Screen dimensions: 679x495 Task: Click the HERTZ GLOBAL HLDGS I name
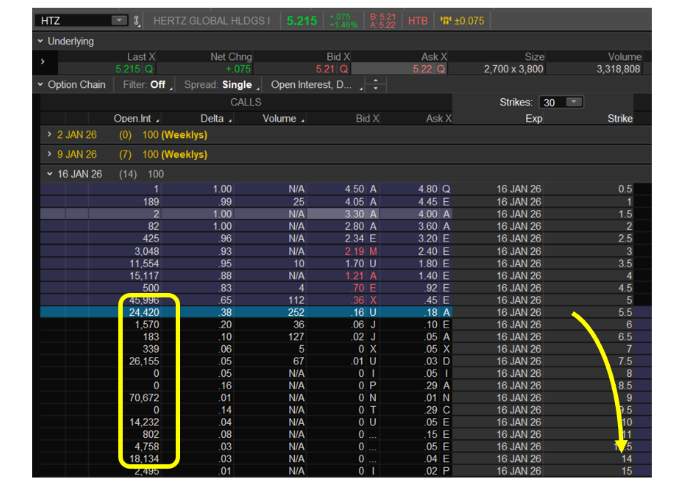pyautogui.click(x=212, y=21)
